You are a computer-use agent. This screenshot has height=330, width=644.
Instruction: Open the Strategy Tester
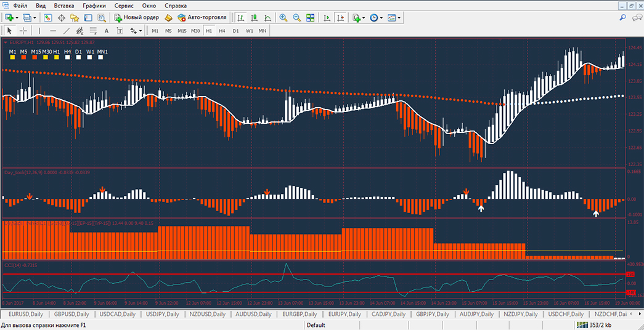click(x=102, y=18)
